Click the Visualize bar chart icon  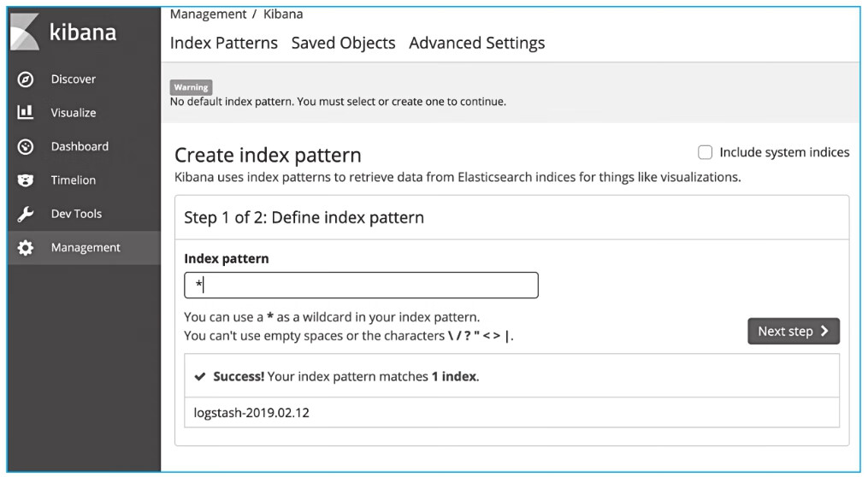26,113
